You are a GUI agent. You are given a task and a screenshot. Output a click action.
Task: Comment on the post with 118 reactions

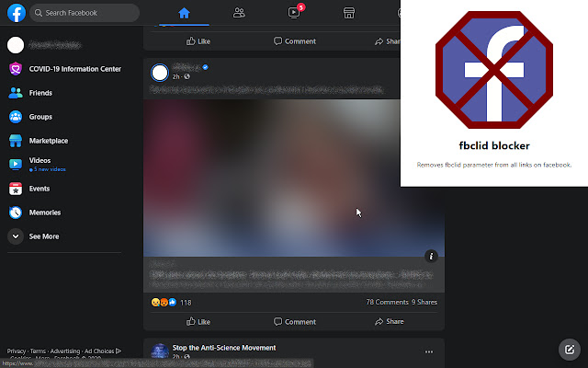(x=295, y=322)
